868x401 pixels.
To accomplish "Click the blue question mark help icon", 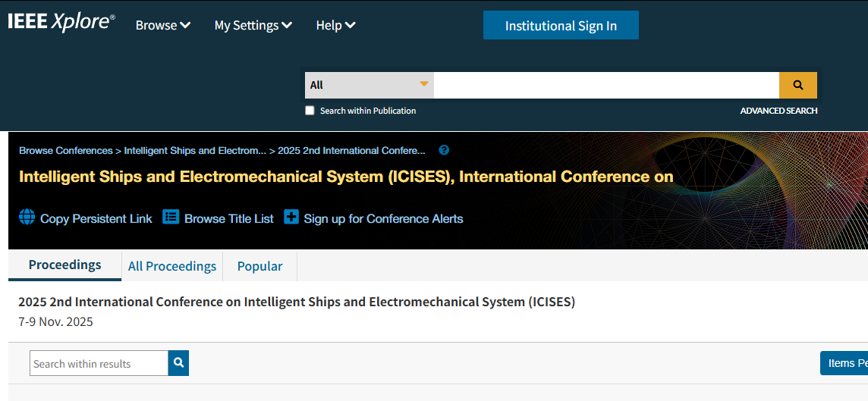I will (x=444, y=150).
